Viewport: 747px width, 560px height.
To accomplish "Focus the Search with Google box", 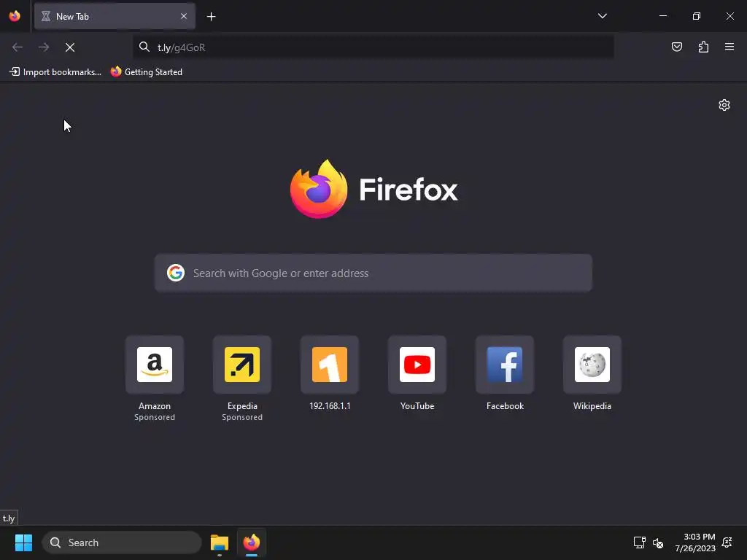I will [373, 273].
